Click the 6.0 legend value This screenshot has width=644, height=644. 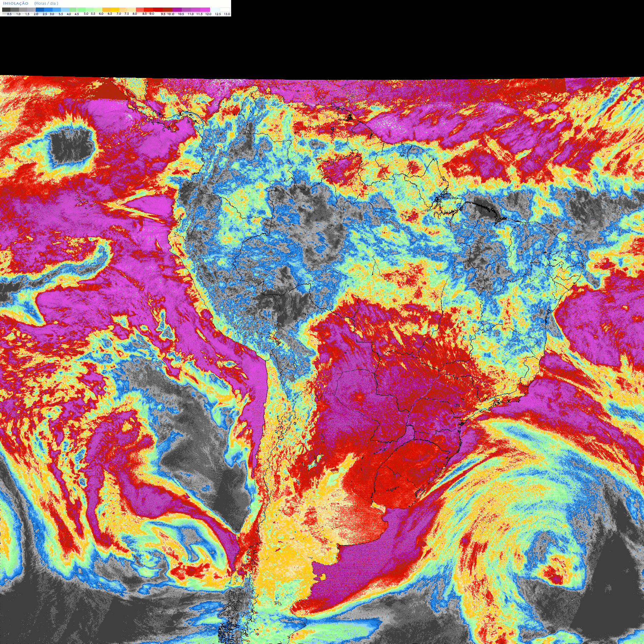[x=101, y=14]
